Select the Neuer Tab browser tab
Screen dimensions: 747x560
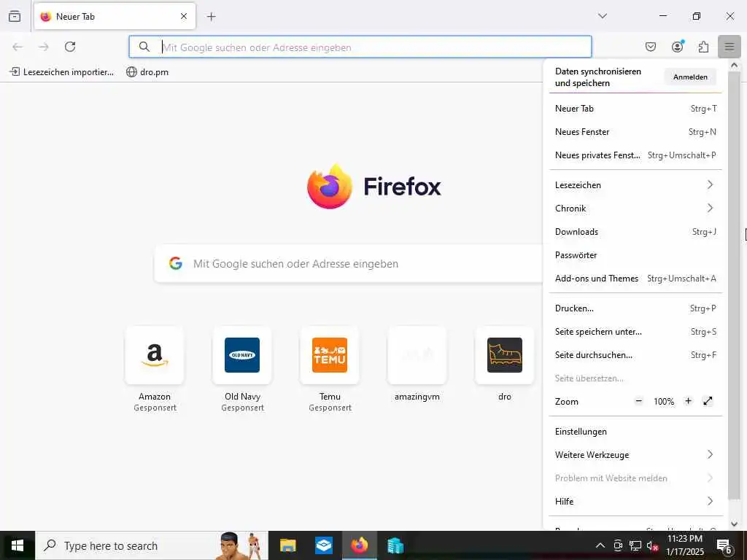115,16
